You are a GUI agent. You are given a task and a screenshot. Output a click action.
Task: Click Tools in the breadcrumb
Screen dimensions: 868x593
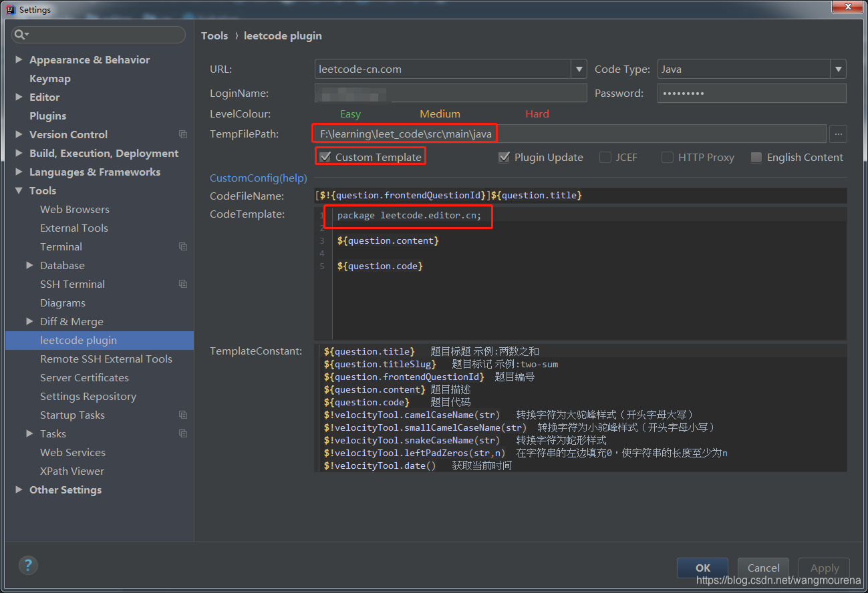click(x=214, y=35)
